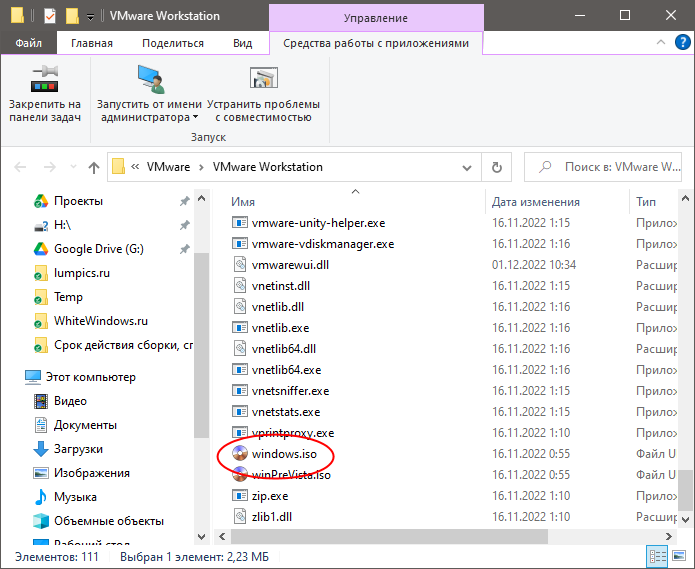The width and height of the screenshot is (695, 569).
Task: Click the Refresh address bar button
Action: [x=497, y=167]
